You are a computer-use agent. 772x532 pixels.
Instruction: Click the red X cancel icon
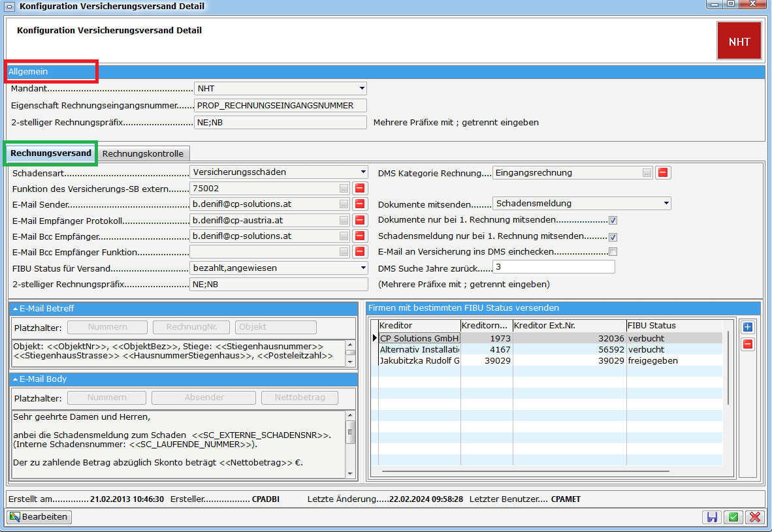755,517
